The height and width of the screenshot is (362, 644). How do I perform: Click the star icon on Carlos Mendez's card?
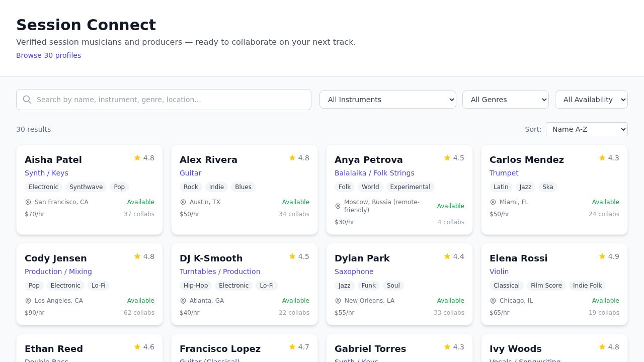[602, 158]
